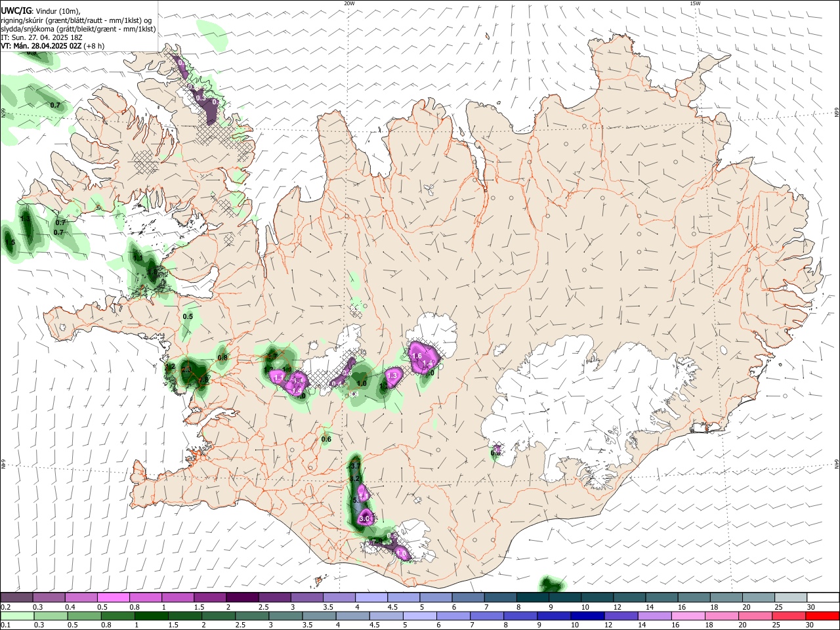
Task: Click the '3.0' value in the purple patch
Action: pyautogui.click(x=365, y=518)
